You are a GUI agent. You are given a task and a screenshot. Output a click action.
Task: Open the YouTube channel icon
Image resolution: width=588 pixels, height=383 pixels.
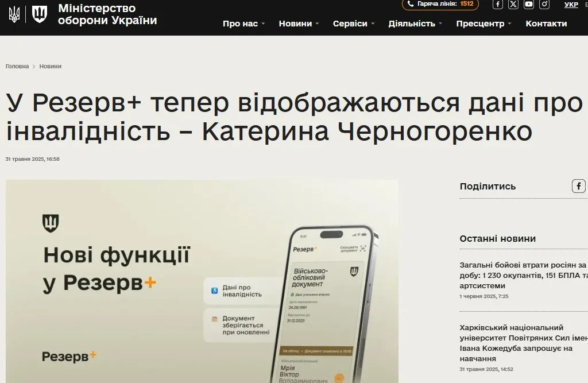(528, 5)
